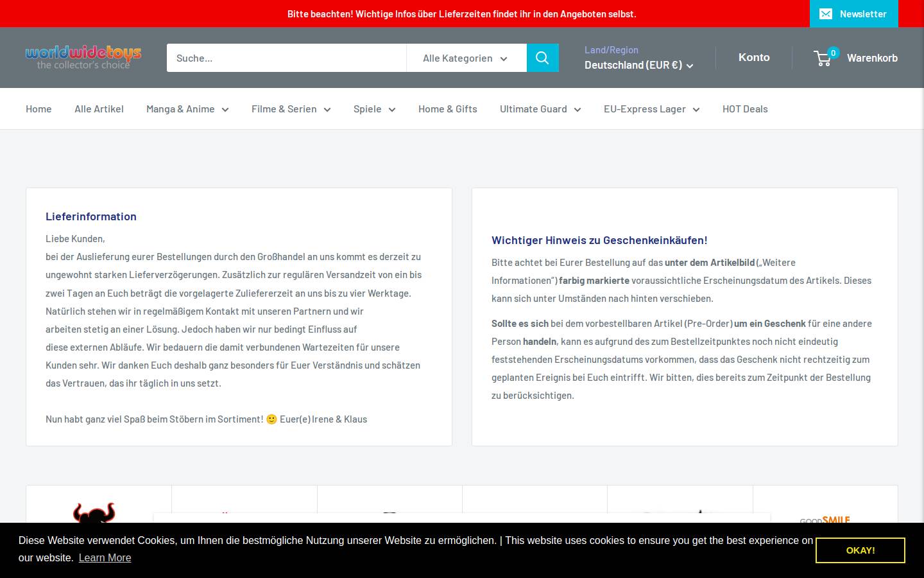Image resolution: width=924 pixels, height=578 pixels.
Task: Click the magnifier search button
Action: tap(542, 58)
